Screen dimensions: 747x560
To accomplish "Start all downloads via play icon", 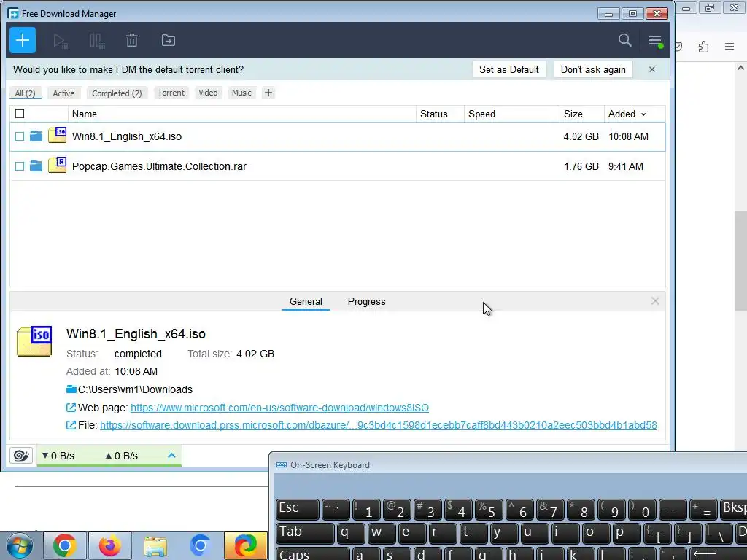I will [61, 41].
